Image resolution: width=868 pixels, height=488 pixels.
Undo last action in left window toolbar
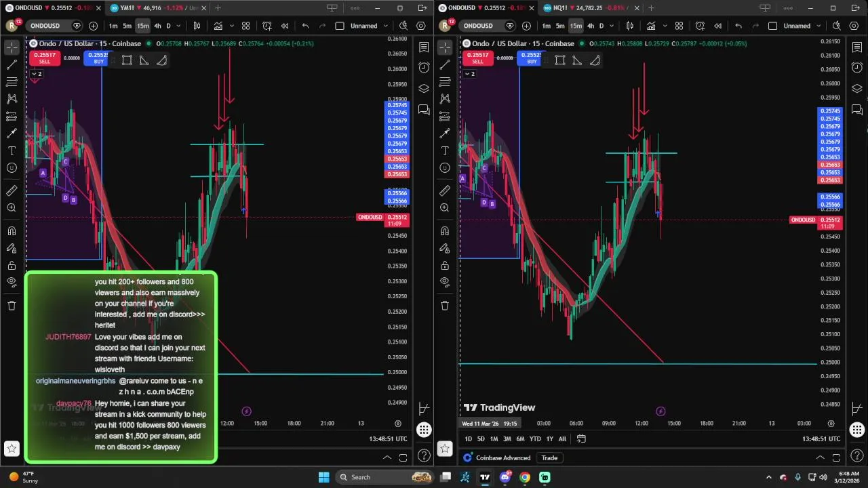(305, 26)
